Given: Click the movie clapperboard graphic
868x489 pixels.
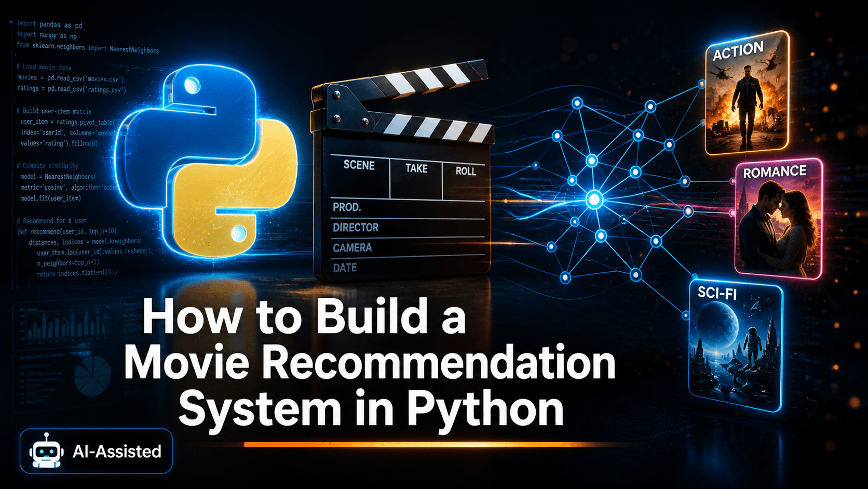Looking at the screenshot, I should [x=402, y=171].
